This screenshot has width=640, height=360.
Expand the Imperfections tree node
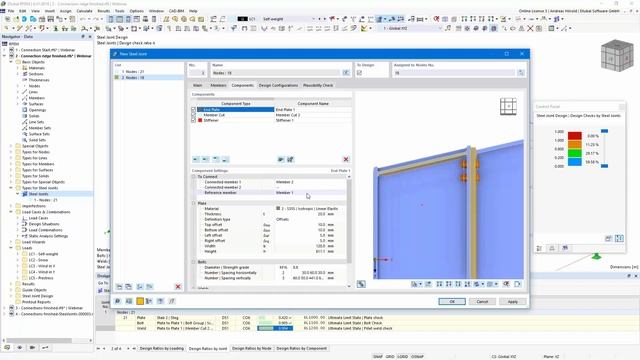click(11, 206)
